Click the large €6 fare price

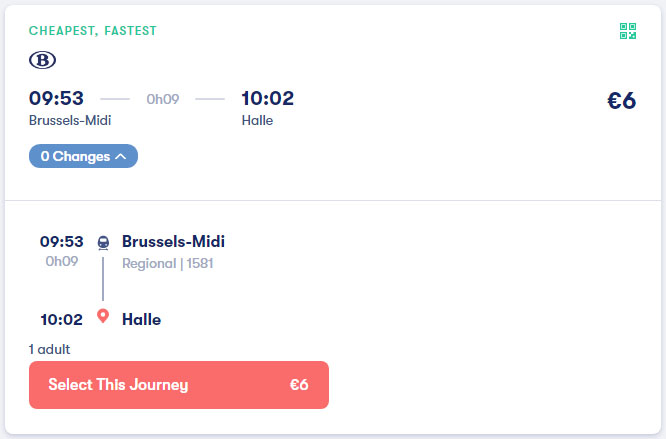pyautogui.click(x=621, y=101)
